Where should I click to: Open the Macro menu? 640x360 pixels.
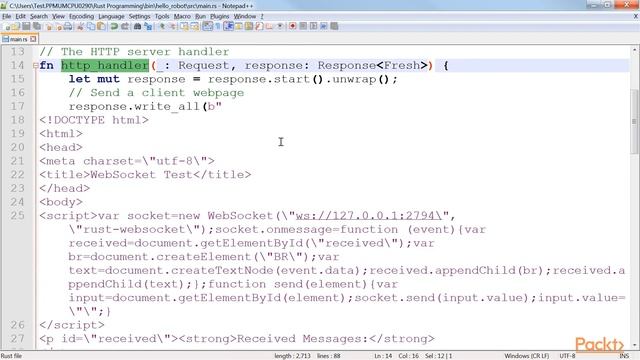[x=182, y=16]
